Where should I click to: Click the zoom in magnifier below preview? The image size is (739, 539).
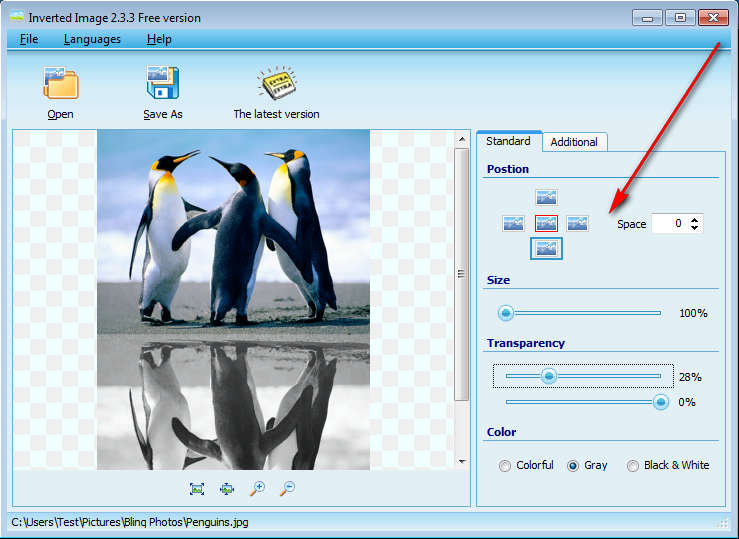[x=257, y=488]
